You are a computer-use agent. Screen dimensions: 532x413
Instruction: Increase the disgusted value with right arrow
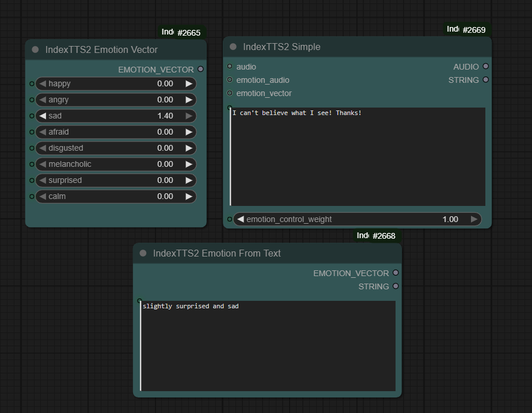189,148
